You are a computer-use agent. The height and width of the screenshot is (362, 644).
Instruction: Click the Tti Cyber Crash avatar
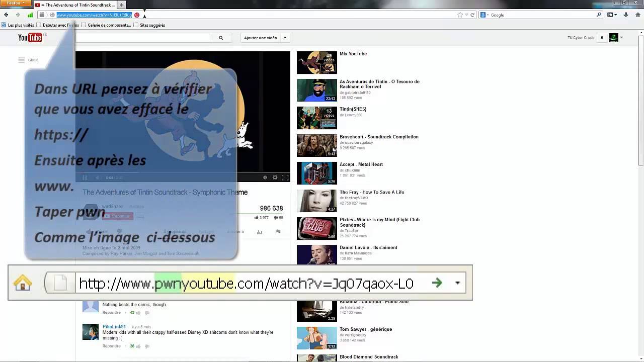[613, 38]
